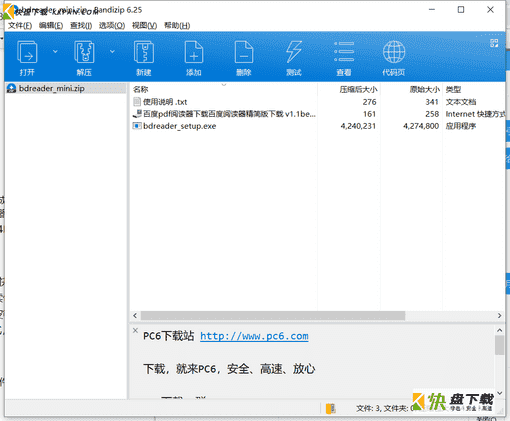Click the zip icon next to bdreader_mini.zip
Image resolution: width=510 pixels, height=421 pixels.
tap(11, 89)
